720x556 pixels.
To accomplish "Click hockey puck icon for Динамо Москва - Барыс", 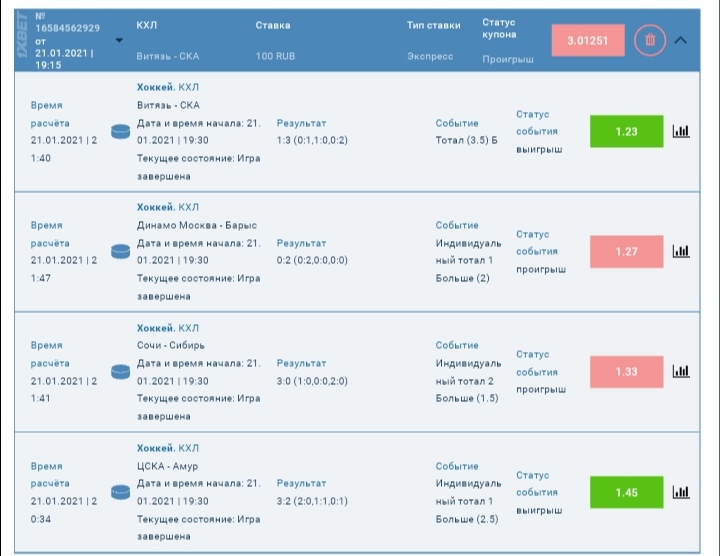I will [x=121, y=251].
